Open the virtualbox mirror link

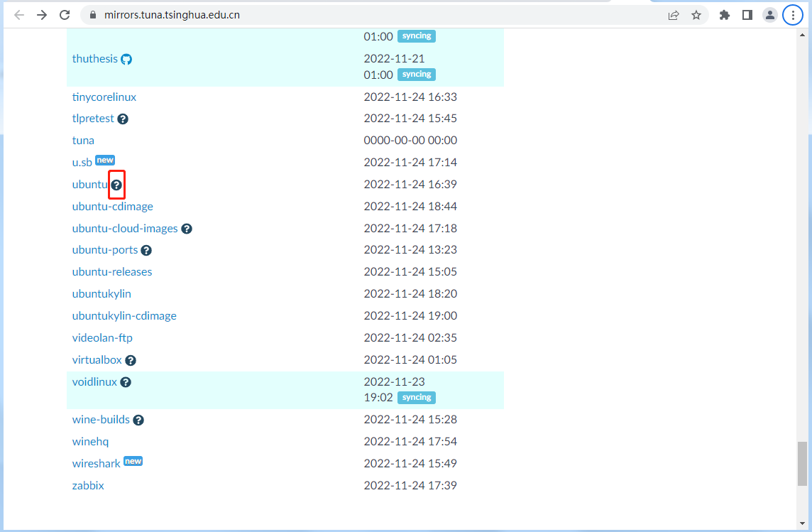97,359
